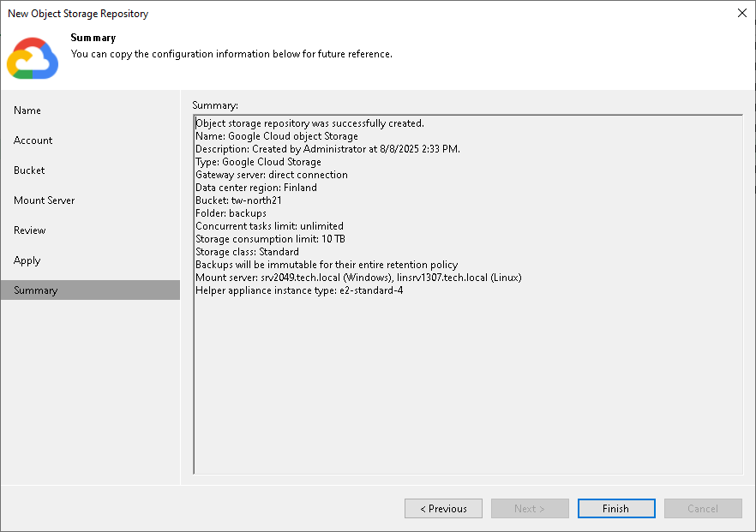
Task: Click the bold Summary heading
Action: tap(93, 38)
